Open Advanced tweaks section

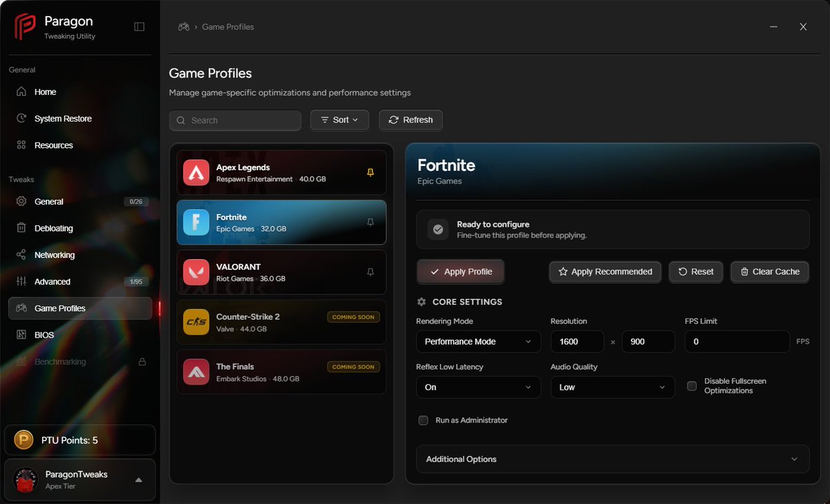[80, 282]
